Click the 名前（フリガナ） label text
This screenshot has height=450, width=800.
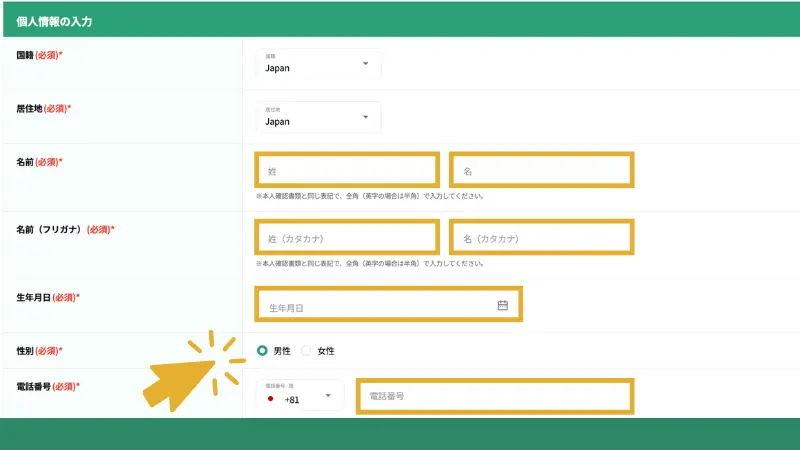[49, 230]
